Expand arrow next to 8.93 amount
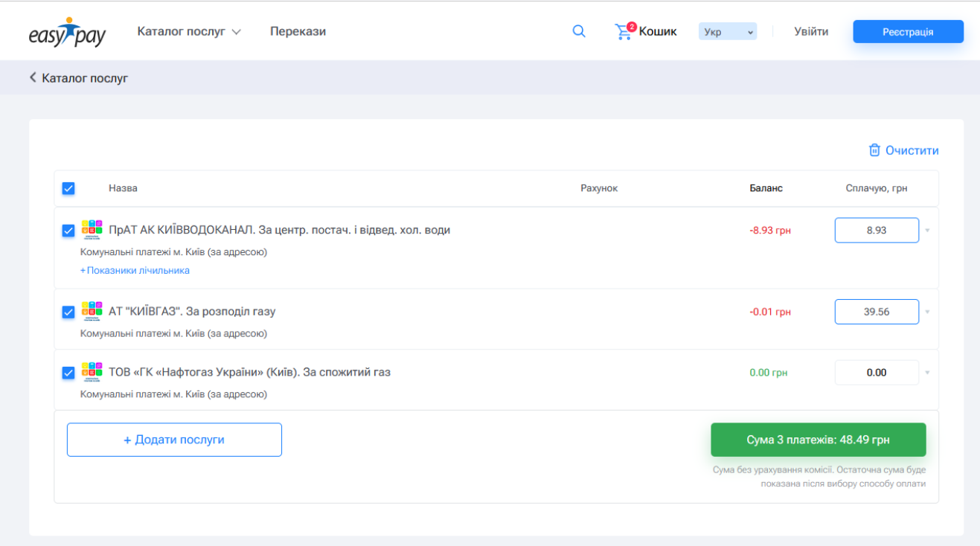The width and height of the screenshot is (980, 546). [927, 231]
